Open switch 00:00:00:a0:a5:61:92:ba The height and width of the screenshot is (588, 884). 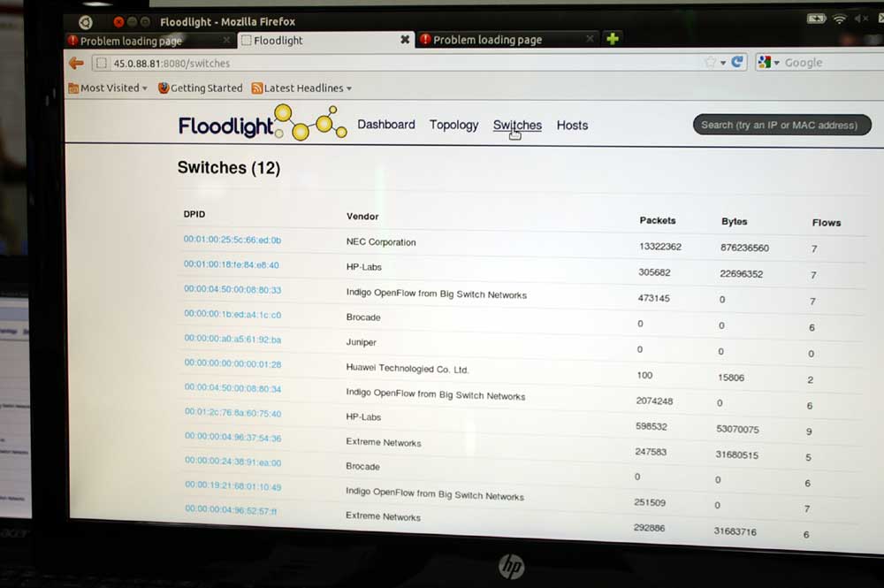(x=232, y=339)
